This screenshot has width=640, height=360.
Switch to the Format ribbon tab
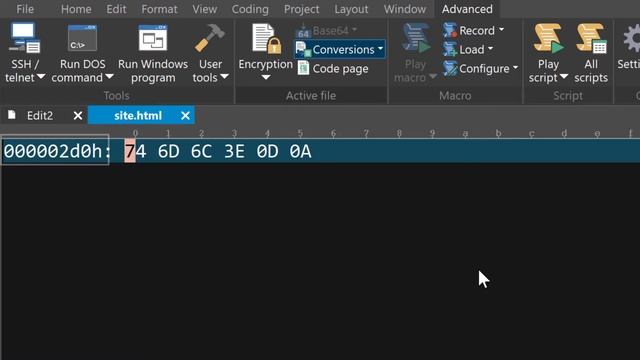[x=159, y=9]
